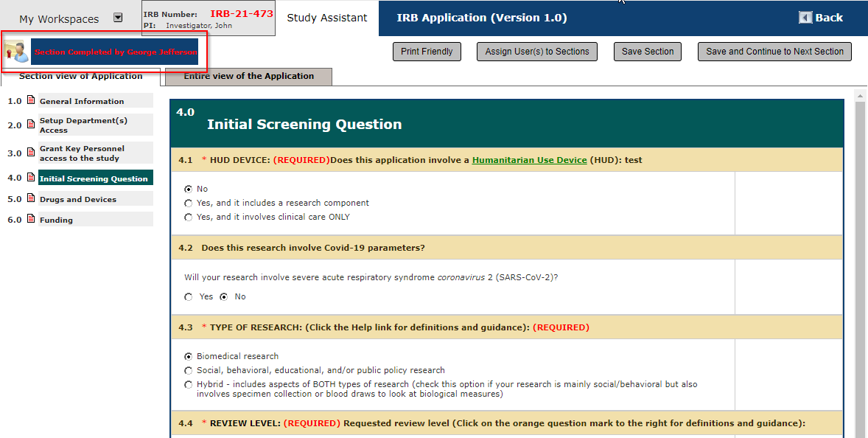868x438 pixels.
Task: Click document icon beside 6.0 Funding
Action: (x=31, y=219)
